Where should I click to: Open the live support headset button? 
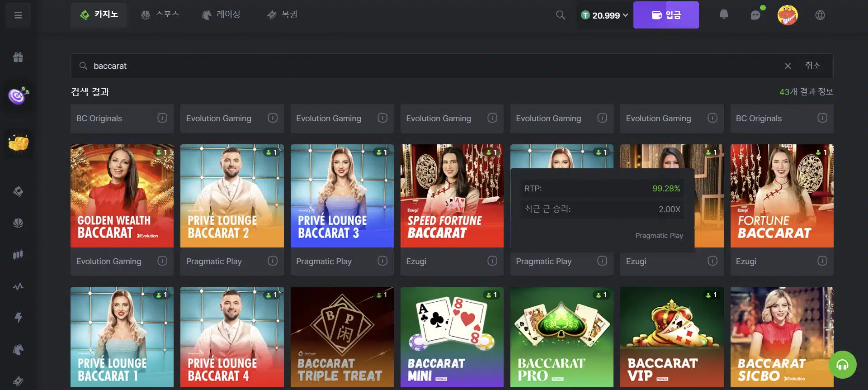pyautogui.click(x=842, y=365)
